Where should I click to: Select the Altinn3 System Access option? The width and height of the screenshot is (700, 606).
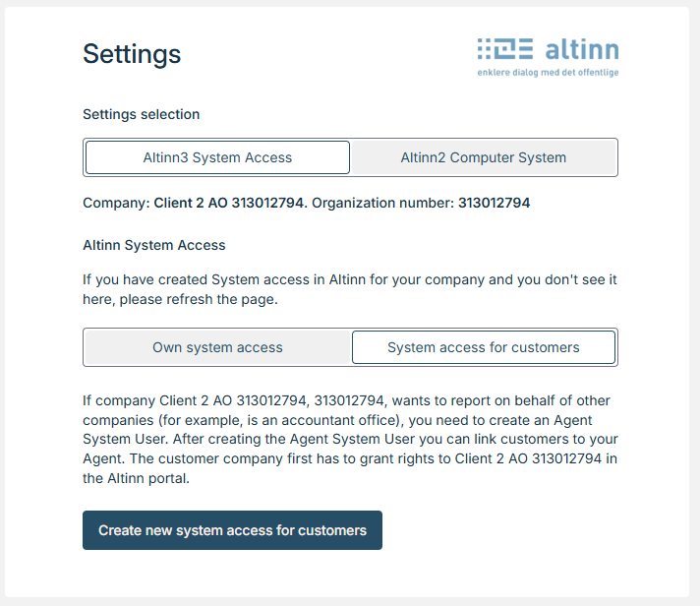217,157
